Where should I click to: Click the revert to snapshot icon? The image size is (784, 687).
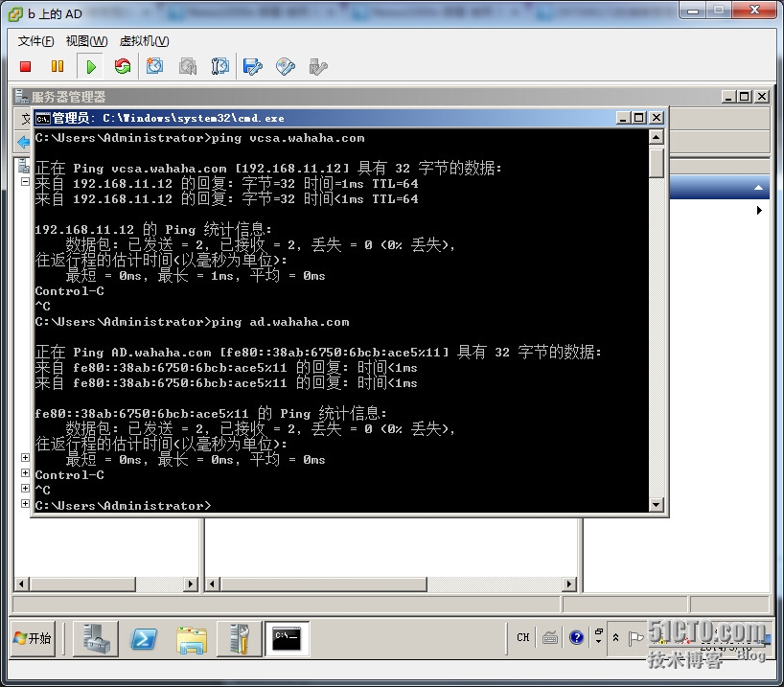(x=188, y=66)
